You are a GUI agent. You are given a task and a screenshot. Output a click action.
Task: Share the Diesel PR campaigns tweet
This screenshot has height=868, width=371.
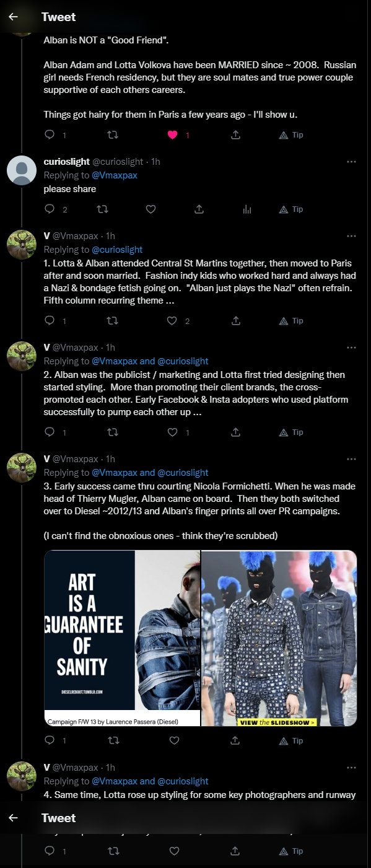(x=235, y=740)
